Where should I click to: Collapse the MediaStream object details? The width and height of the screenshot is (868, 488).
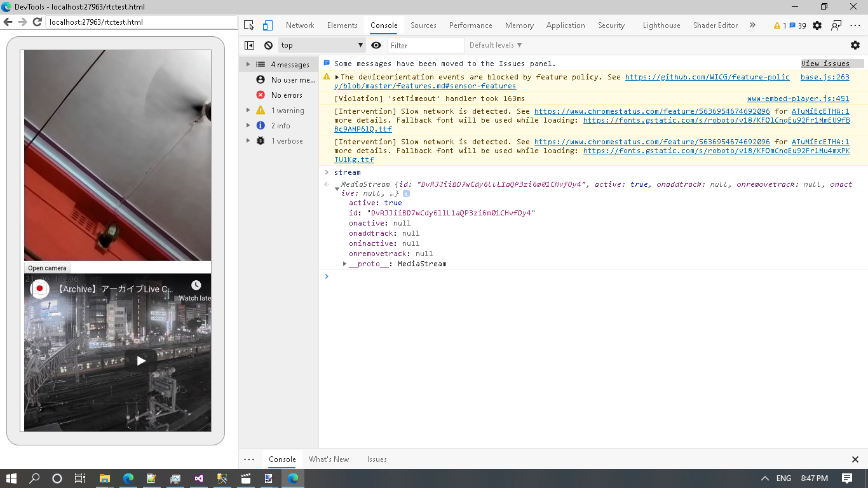(x=337, y=188)
